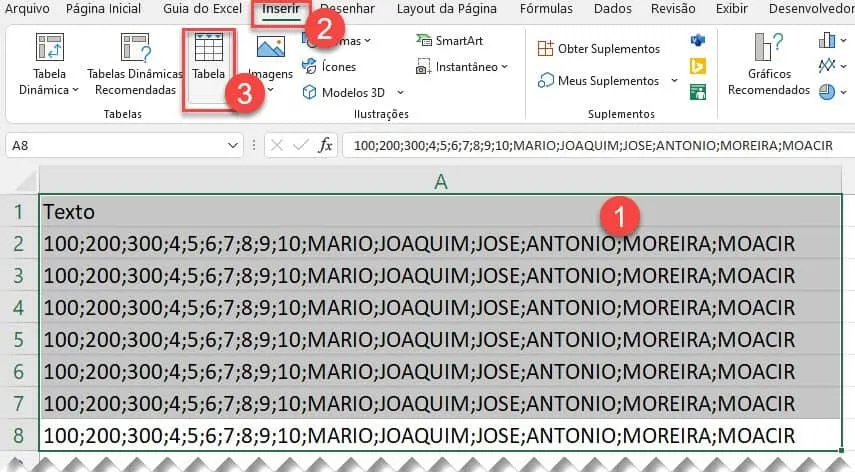This screenshot has height=472, width=855.
Task: Click inside the formula bar text
Action: tap(593, 146)
